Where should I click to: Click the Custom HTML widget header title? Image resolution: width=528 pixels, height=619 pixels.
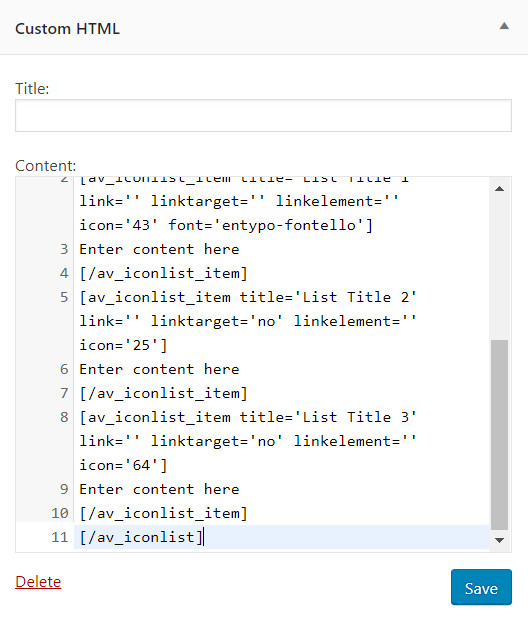(67, 29)
